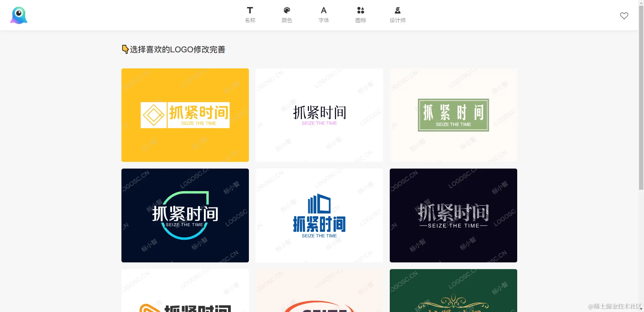Choose the yellow diamond 抓紧时间 logo
This screenshot has height=312, width=644.
click(x=185, y=115)
